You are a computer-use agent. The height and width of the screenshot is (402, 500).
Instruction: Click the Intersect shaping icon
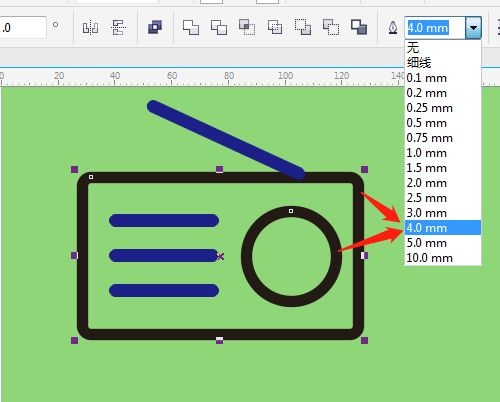click(247, 27)
